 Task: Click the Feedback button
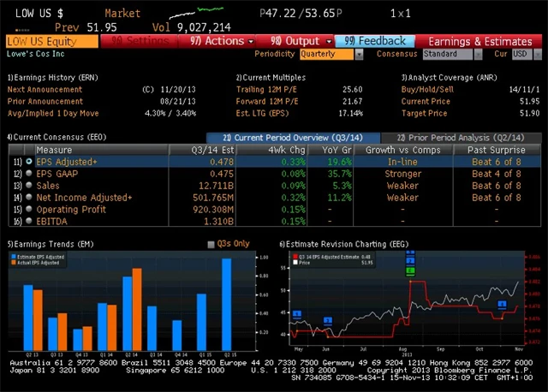coord(375,40)
